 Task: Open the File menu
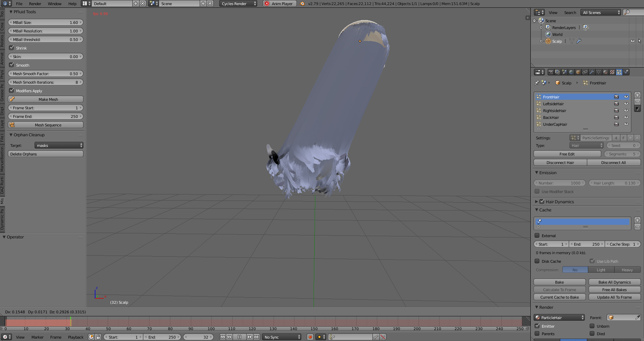pos(19,3)
